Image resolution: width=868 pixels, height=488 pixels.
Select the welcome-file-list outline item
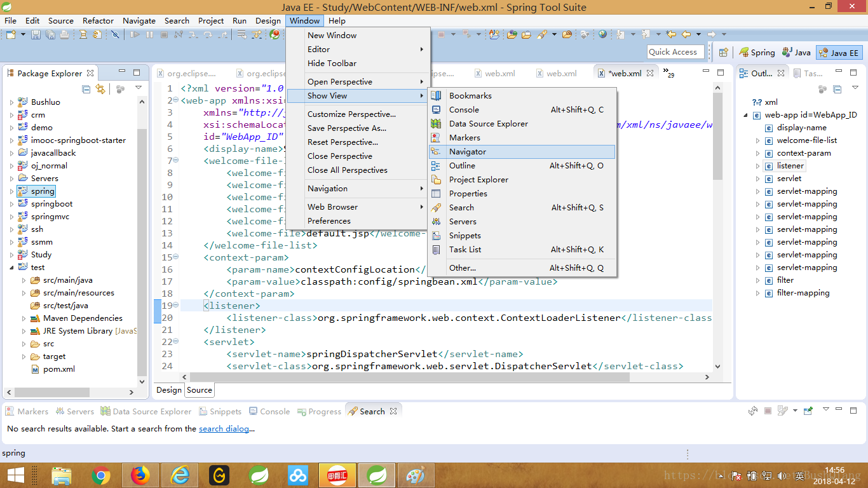coord(801,140)
